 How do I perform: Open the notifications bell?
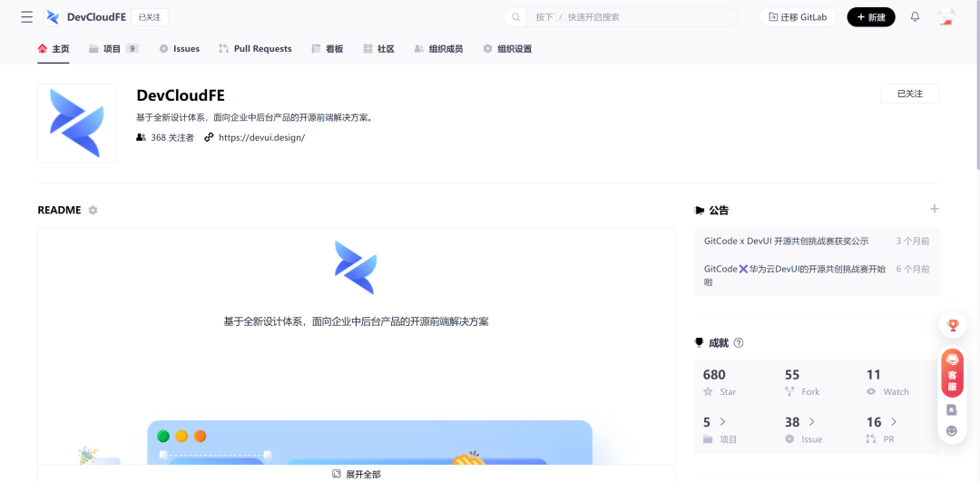tap(915, 17)
